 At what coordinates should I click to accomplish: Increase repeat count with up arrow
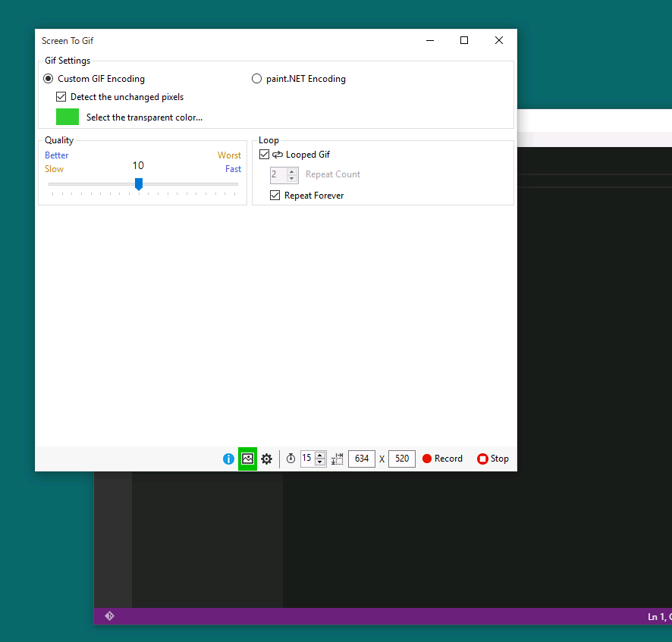coord(292,171)
